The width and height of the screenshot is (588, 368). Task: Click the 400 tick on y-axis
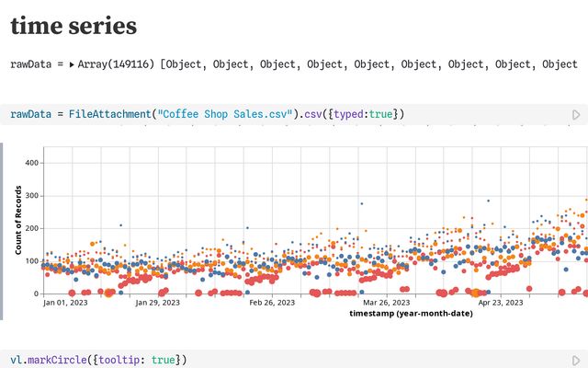pyautogui.click(x=30, y=163)
